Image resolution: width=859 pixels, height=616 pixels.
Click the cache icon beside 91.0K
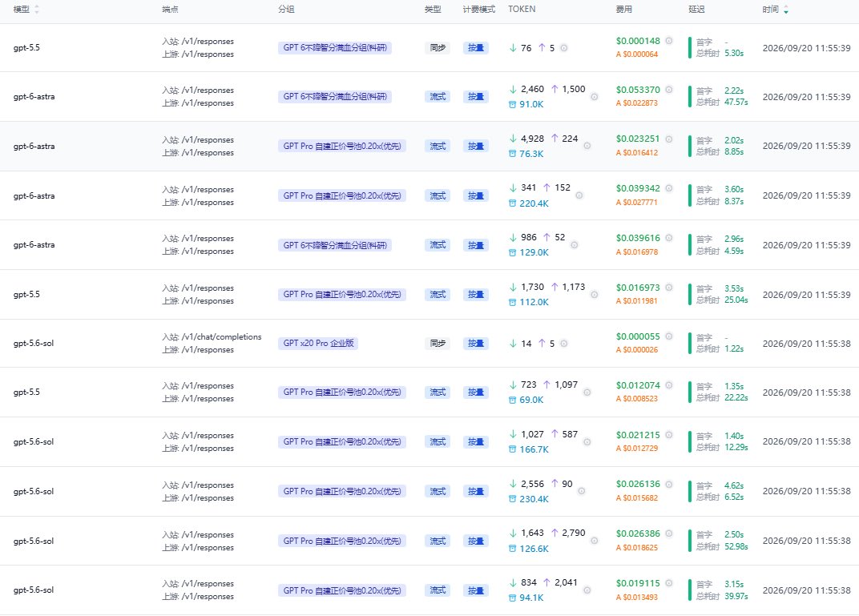tap(513, 105)
